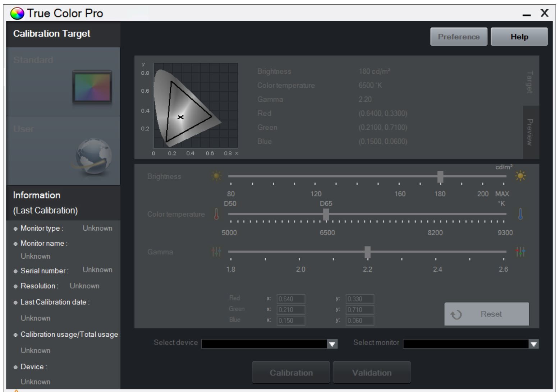
Task: Click the red warm thermometer icon
Action: pyautogui.click(x=216, y=214)
